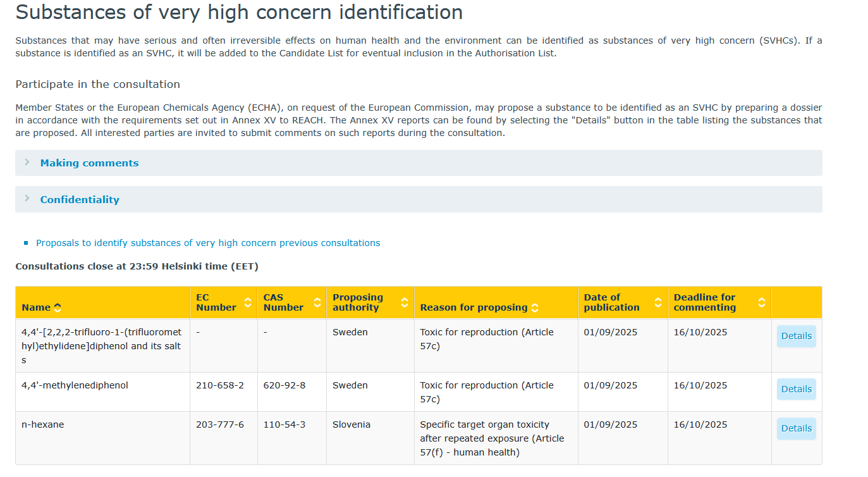
Task: Click the n-hexane publication date 01/09/2025
Action: point(611,424)
